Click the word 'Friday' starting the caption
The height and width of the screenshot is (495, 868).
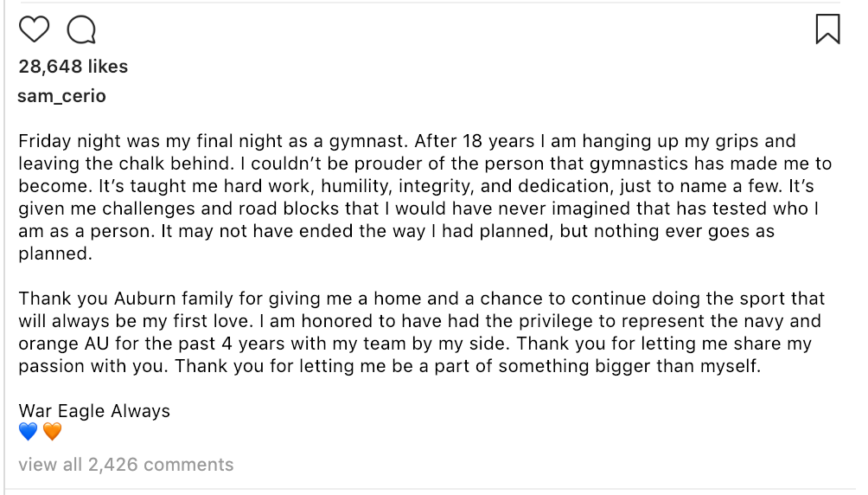45,141
